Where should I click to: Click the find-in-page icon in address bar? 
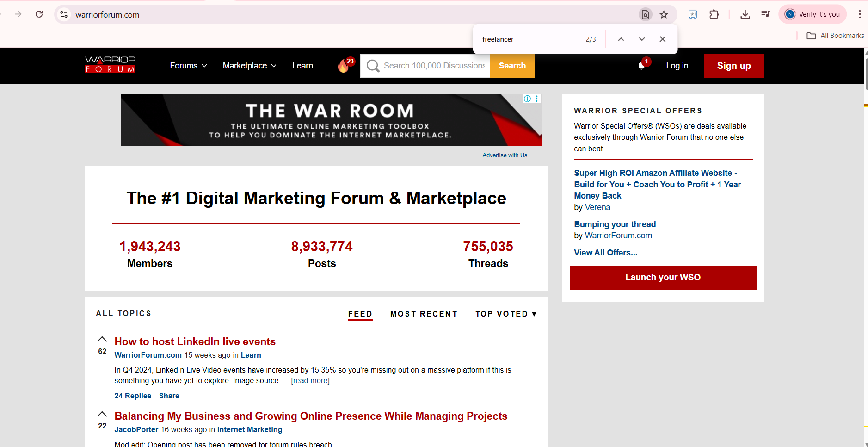click(x=645, y=14)
